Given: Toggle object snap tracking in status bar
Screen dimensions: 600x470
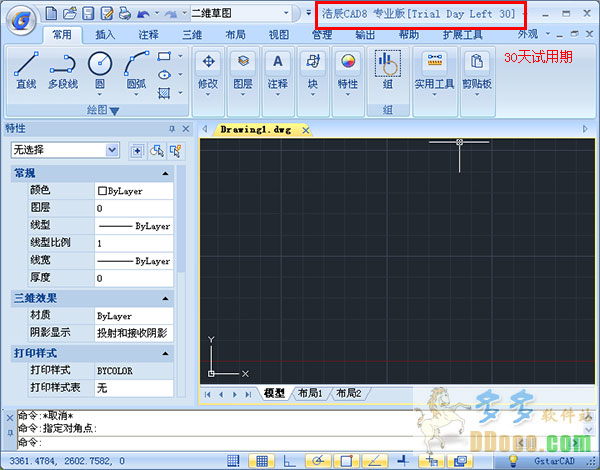Looking at the screenshot, I should [375, 461].
